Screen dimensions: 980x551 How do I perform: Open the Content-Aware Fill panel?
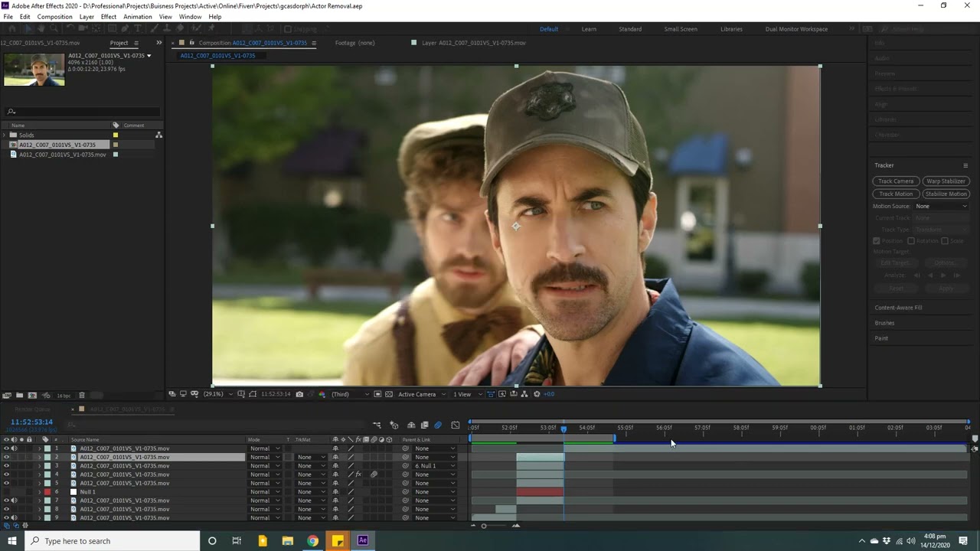pos(898,308)
